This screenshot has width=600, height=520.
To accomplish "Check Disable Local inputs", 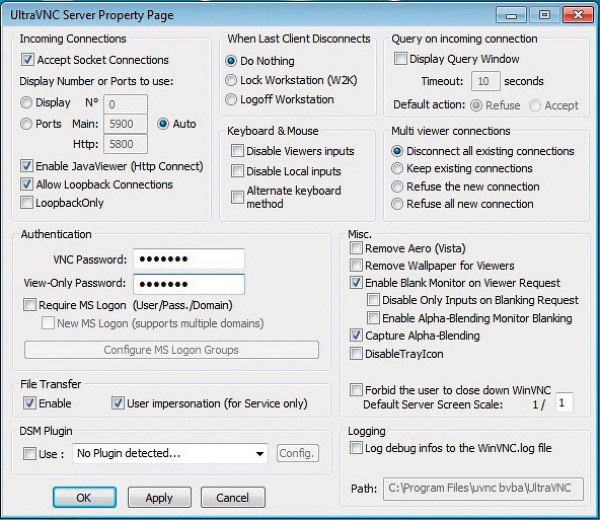I will 237,171.
